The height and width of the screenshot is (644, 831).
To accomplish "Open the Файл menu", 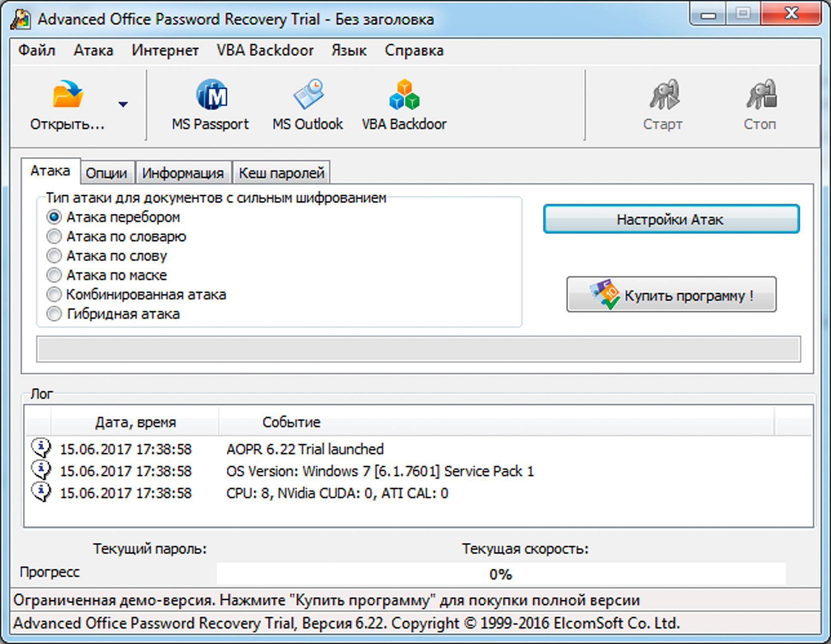I will pos(37,51).
